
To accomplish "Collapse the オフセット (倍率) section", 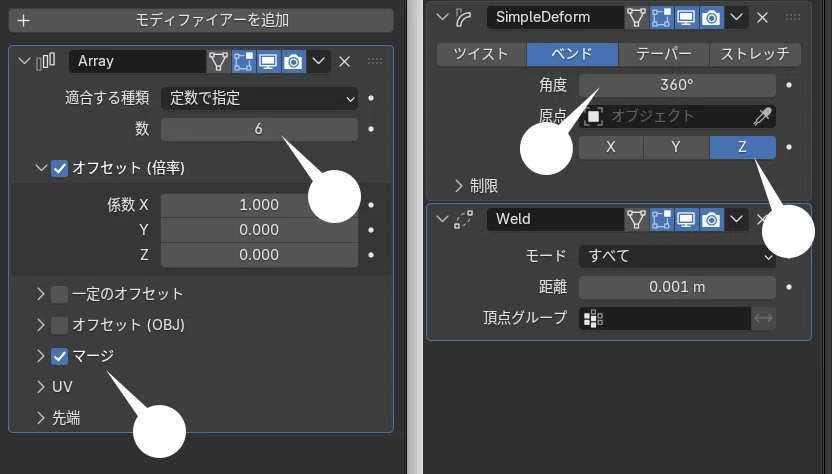I will [x=41, y=168].
